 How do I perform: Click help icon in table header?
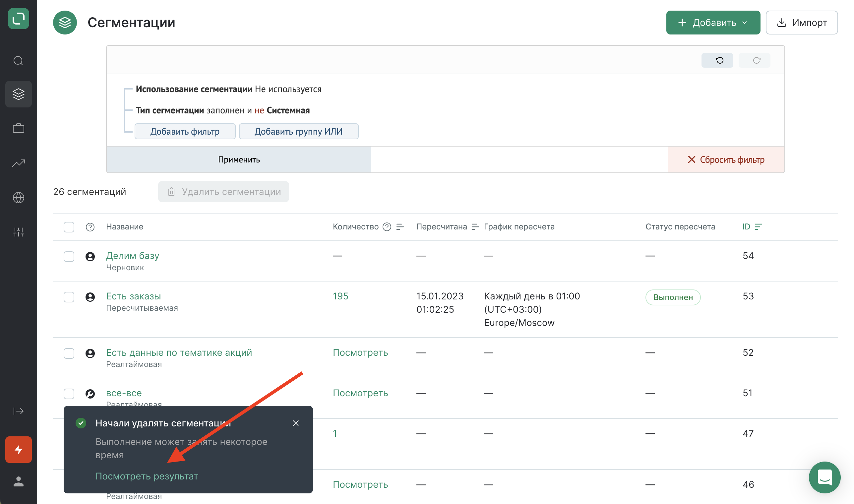tap(90, 227)
